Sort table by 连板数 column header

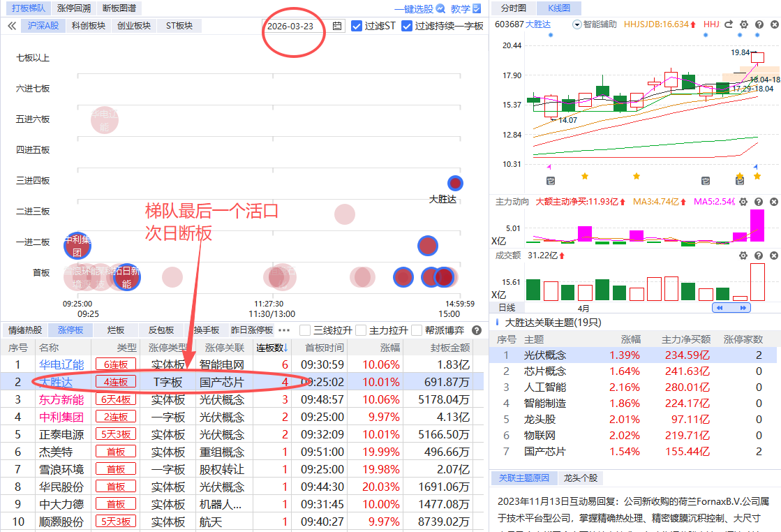[272, 348]
